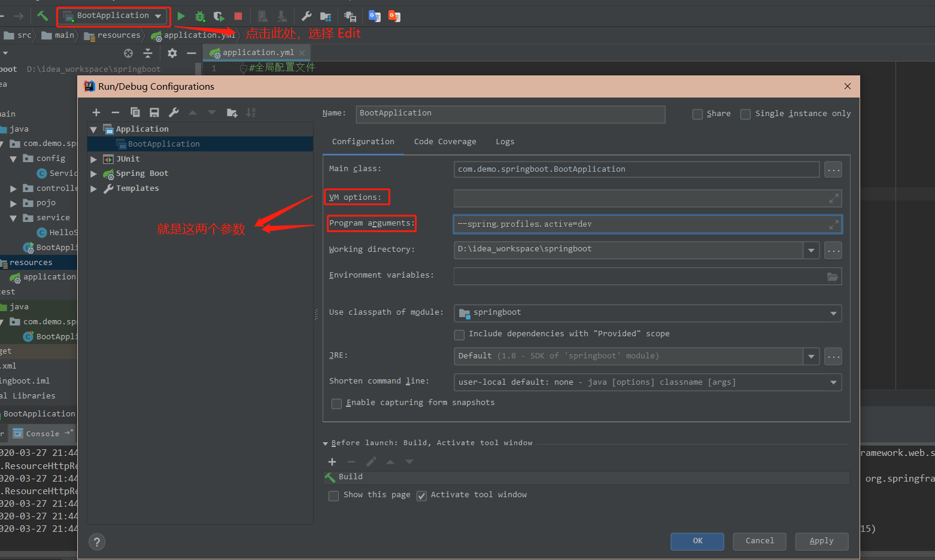
Task: Toggle the Share checkbox
Action: pos(697,114)
